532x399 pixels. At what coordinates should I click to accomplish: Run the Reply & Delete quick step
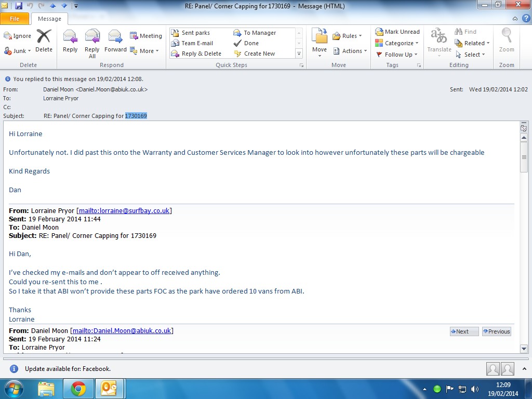tap(196, 54)
